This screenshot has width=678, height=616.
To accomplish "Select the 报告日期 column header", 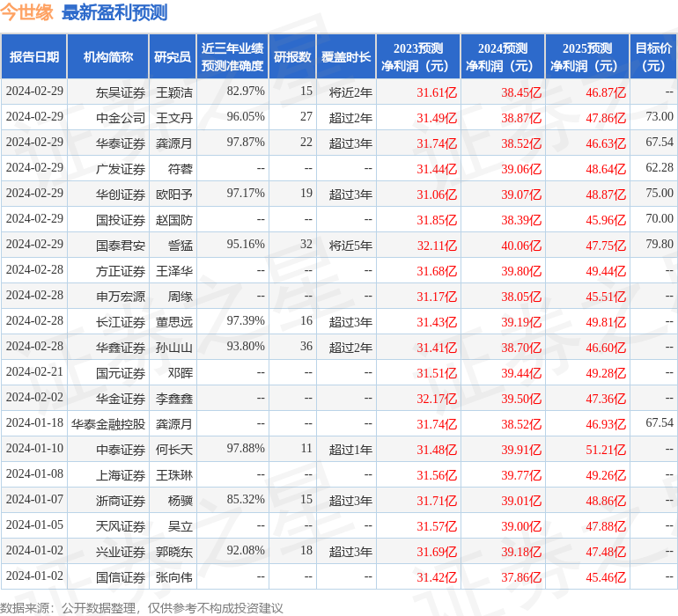I will 34,56.
